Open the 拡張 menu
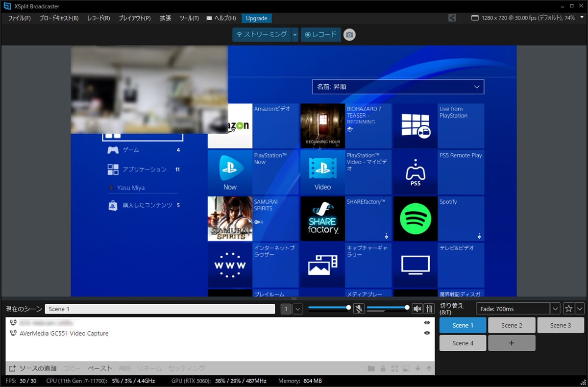Screen dimensions: 588x387 (165, 18)
